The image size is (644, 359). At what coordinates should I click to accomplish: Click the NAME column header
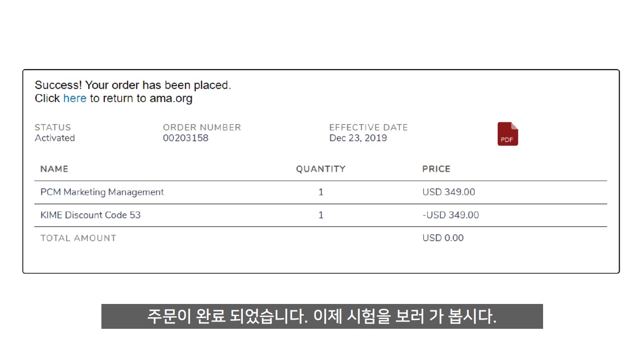pos(54,169)
